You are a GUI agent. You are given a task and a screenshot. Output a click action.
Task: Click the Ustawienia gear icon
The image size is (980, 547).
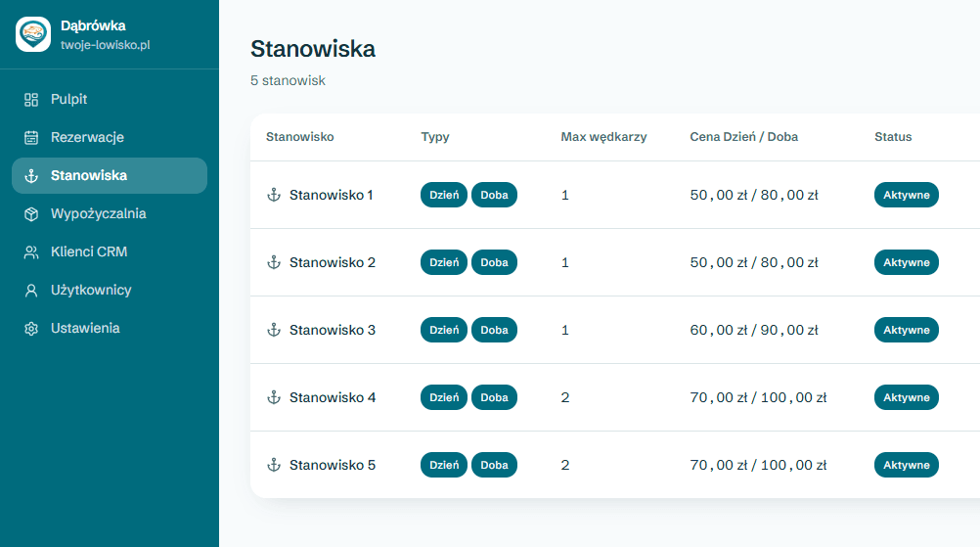pyautogui.click(x=31, y=328)
